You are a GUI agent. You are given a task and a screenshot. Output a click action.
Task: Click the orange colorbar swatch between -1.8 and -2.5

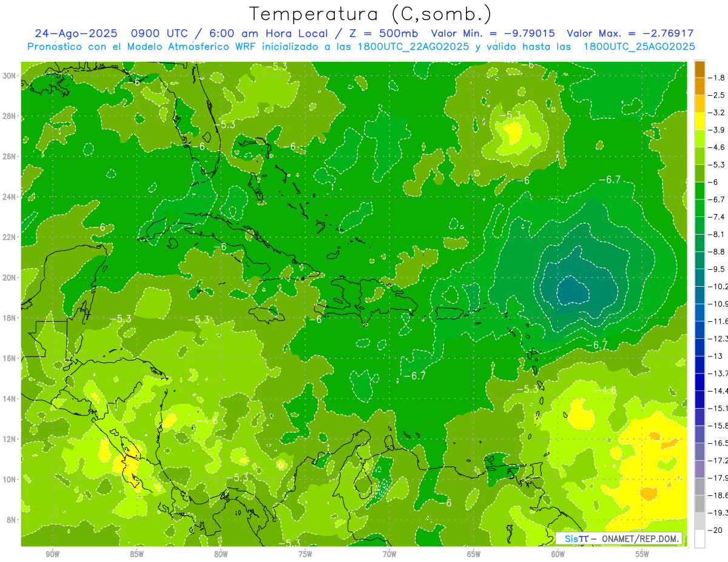(x=699, y=86)
